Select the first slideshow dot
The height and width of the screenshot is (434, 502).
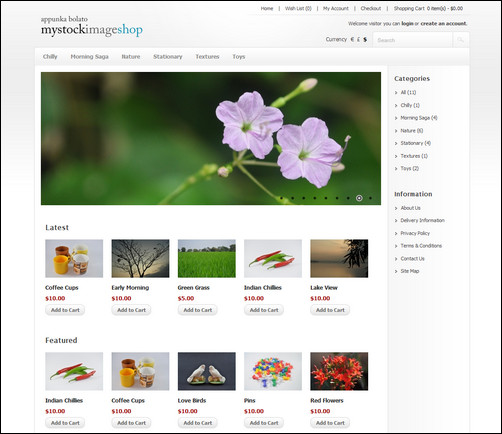(281, 198)
